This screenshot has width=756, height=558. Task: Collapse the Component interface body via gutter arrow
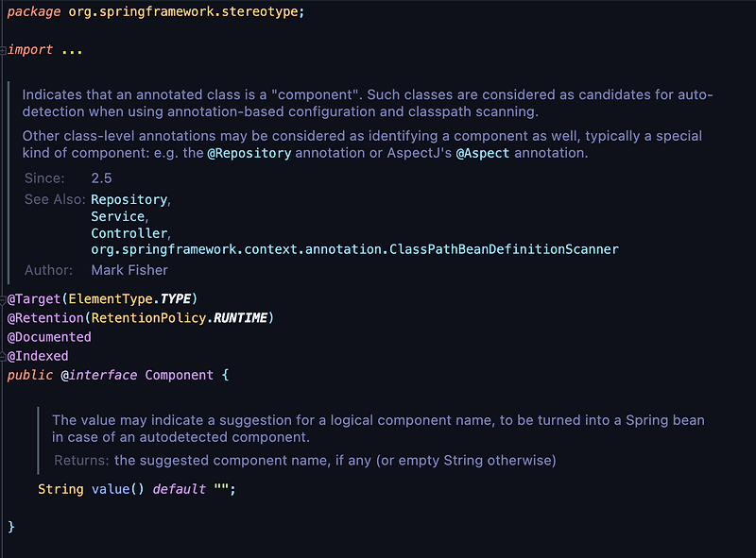click(x=5, y=375)
